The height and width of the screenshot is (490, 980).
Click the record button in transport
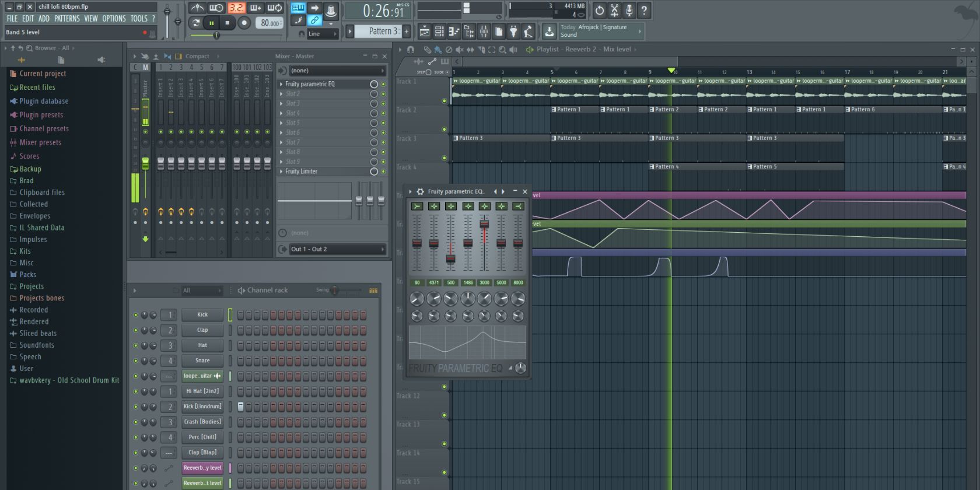(x=244, y=23)
